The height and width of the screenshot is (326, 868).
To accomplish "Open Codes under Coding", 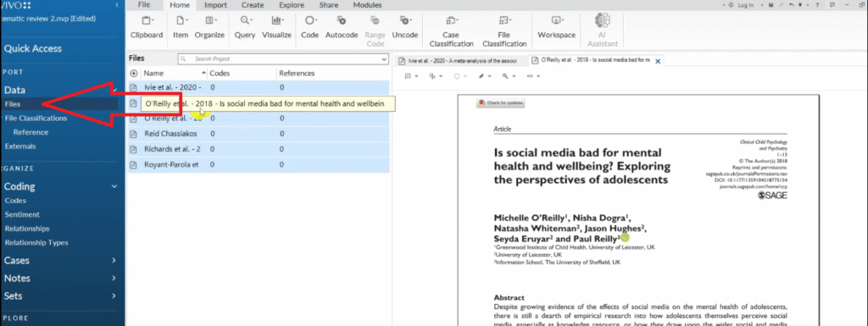I will point(15,201).
